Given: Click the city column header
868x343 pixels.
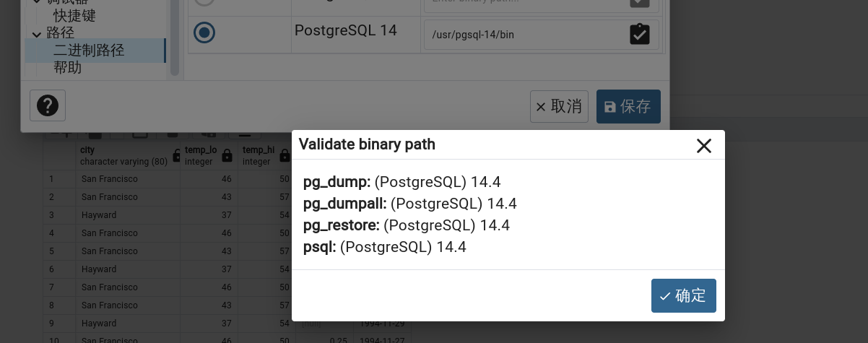Looking at the screenshot, I should pos(123,155).
